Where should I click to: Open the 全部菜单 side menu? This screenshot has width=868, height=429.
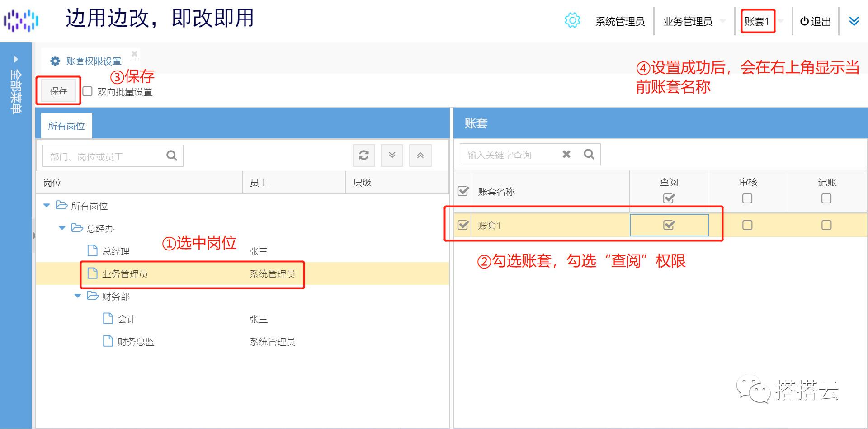tap(16, 91)
